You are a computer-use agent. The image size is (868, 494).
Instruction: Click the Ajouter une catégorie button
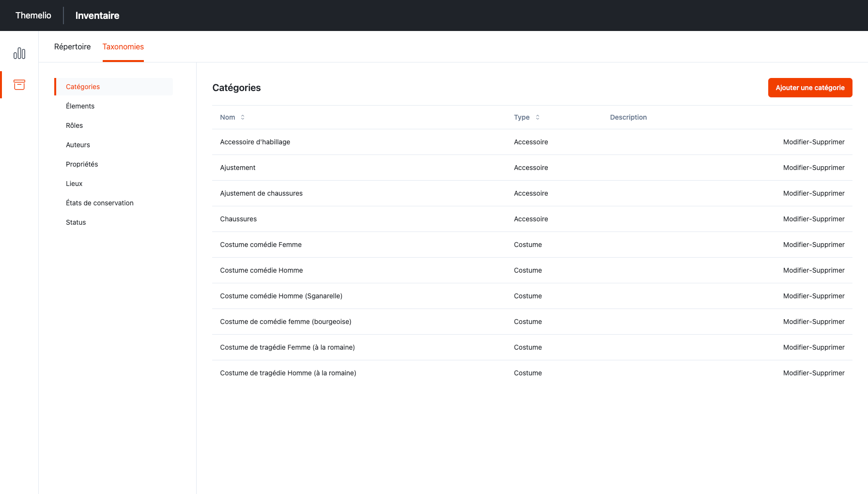tap(810, 88)
